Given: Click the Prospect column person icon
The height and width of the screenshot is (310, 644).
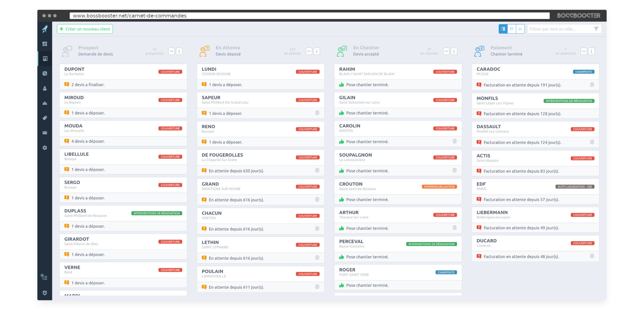Looking at the screenshot, I should (x=67, y=51).
